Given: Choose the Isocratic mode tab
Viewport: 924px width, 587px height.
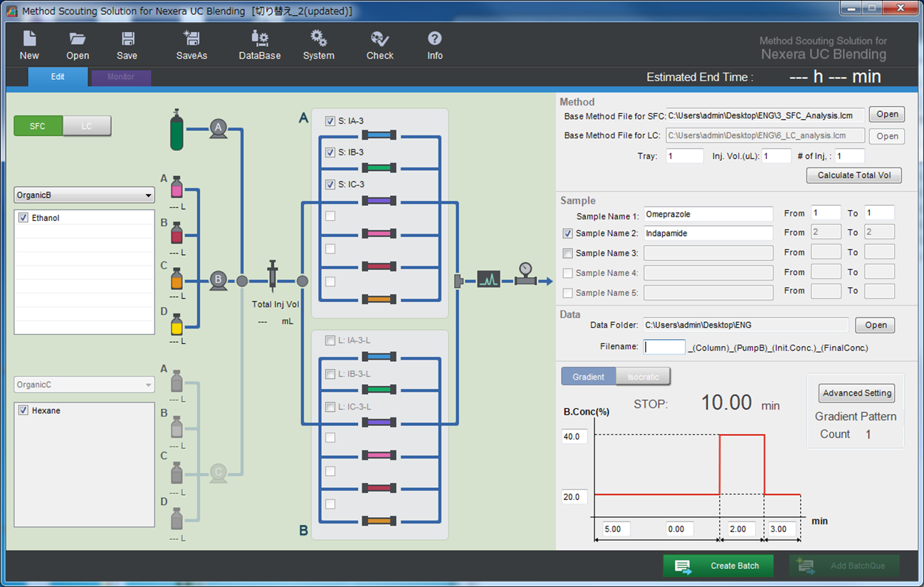Looking at the screenshot, I should point(643,376).
